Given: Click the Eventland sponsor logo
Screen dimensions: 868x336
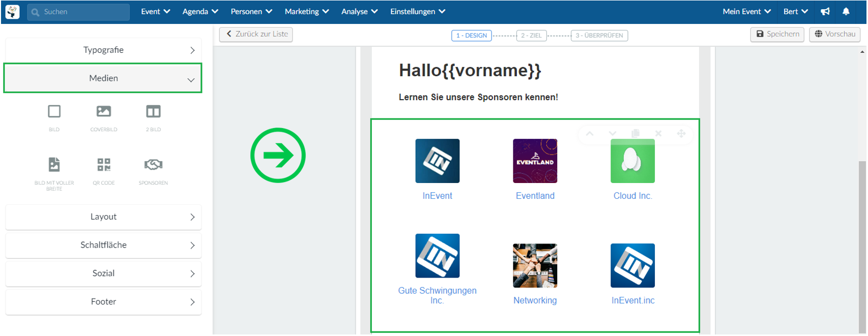Looking at the screenshot, I should click(535, 161).
